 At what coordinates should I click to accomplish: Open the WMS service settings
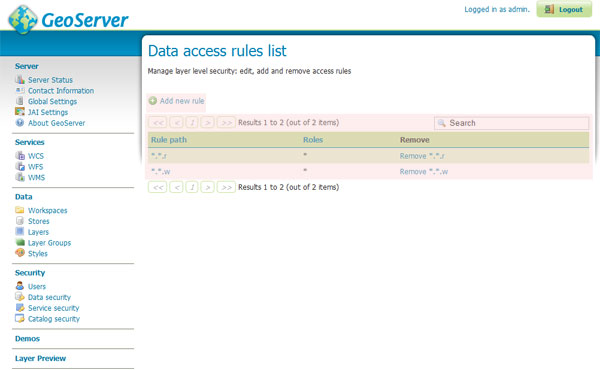click(x=36, y=178)
